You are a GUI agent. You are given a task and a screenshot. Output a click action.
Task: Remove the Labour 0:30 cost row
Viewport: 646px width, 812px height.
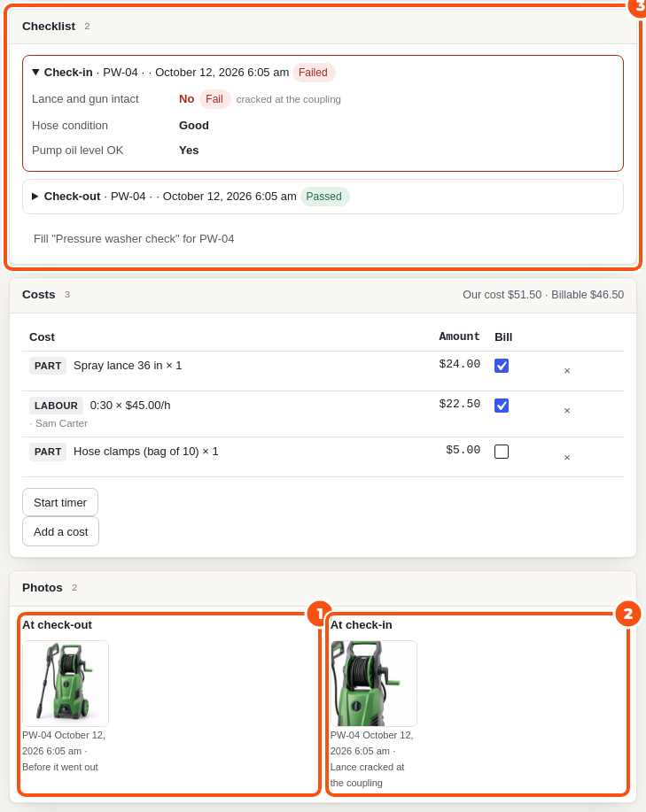[x=567, y=411]
